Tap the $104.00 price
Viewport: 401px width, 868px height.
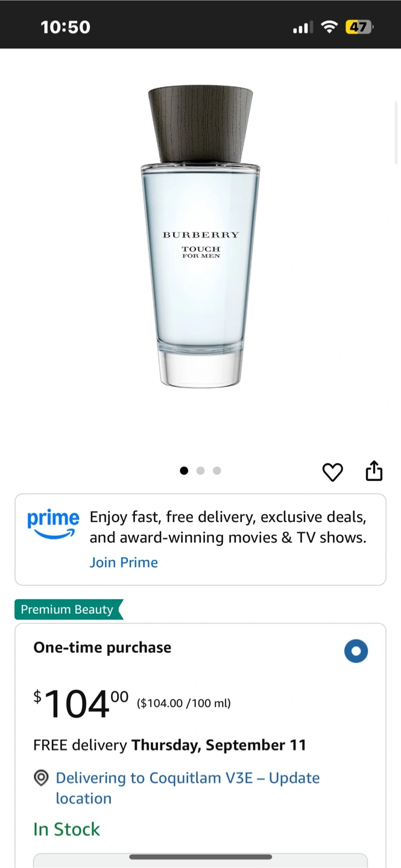coord(81,703)
